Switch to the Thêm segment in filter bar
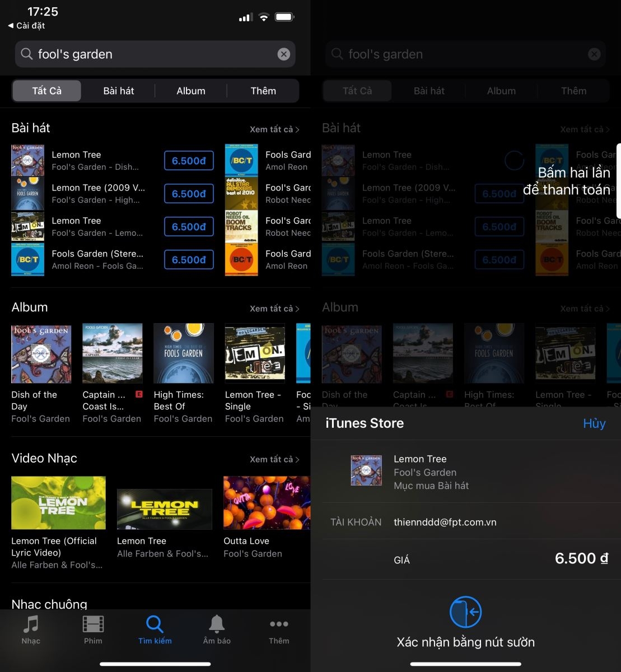The width and height of the screenshot is (621, 672). point(263,91)
